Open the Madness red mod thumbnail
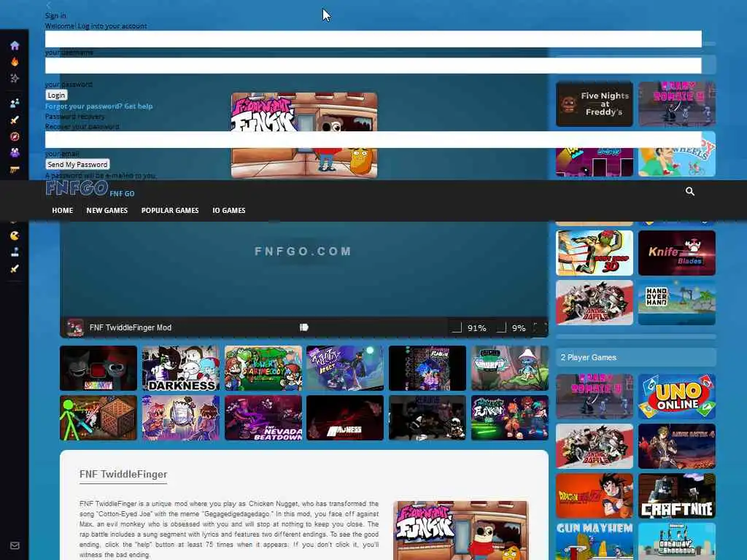Image resolution: width=747 pixels, height=560 pixels. point(345,418)
